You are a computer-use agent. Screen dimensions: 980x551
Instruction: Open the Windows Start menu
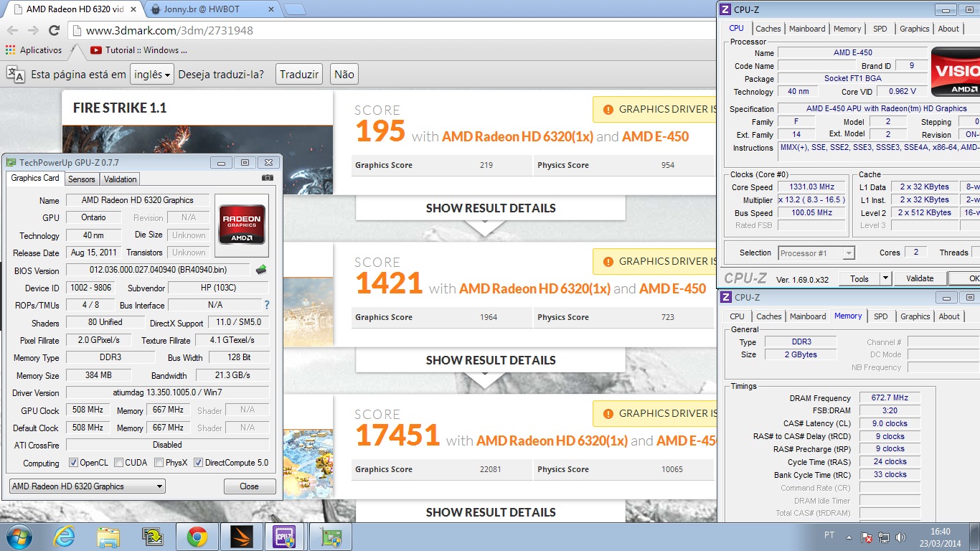click(x=18, y=537)
